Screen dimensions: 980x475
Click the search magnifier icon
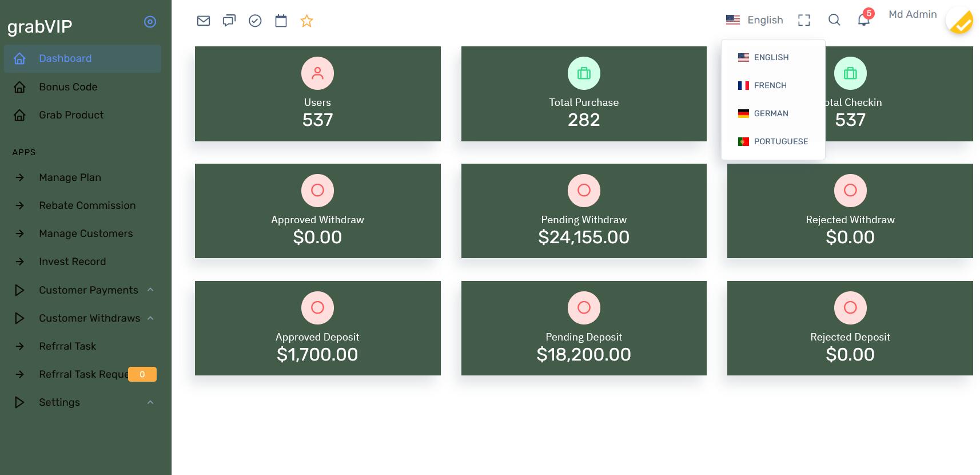pos(834,20)
